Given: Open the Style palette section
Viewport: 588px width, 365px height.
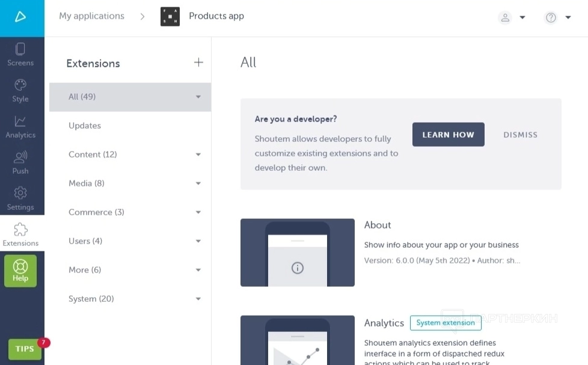Looking at the screenshot, I should pos(20,90).
